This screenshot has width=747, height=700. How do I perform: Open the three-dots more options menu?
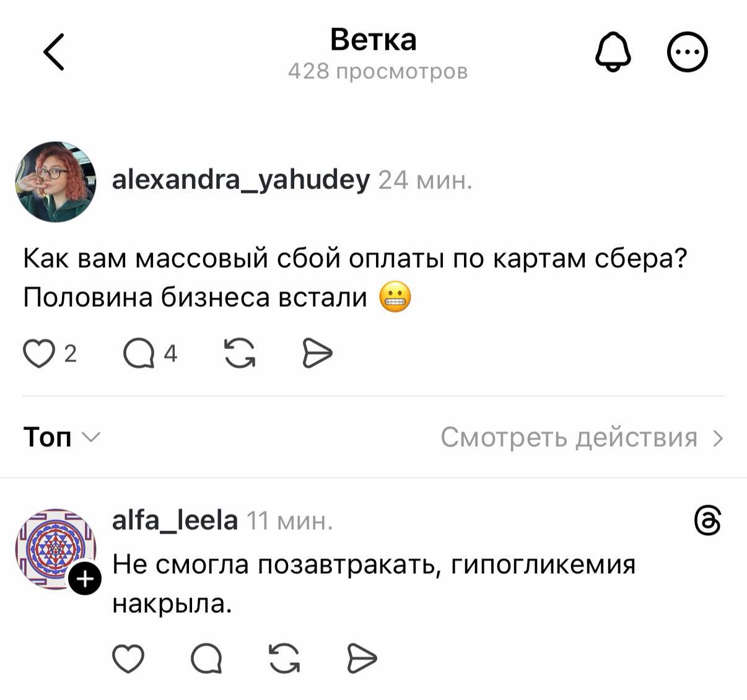[687, 52]
